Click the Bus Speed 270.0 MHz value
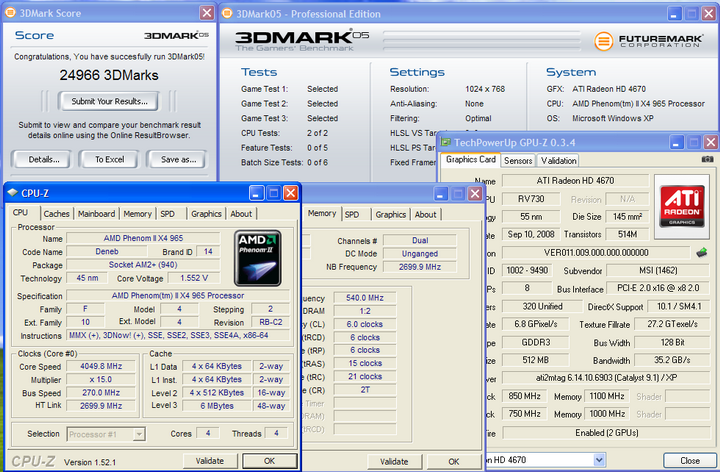720x472 pixels. point(101,393)
